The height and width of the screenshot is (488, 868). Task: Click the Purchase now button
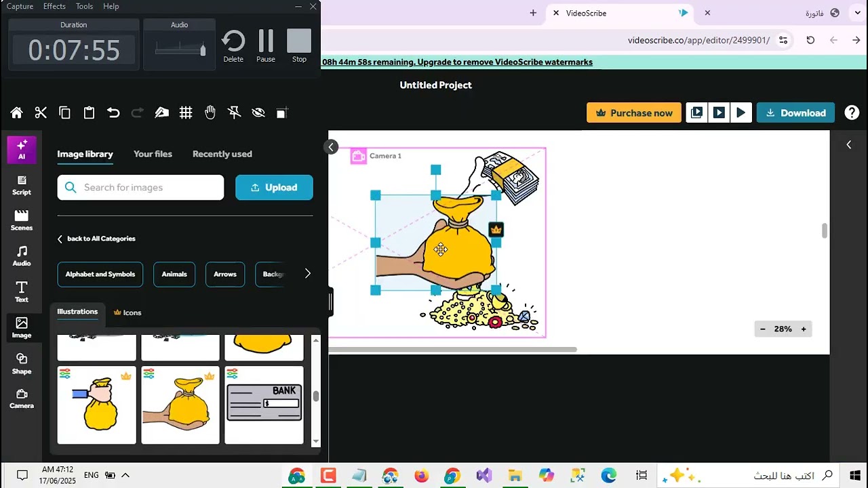[x=633, y=113]
